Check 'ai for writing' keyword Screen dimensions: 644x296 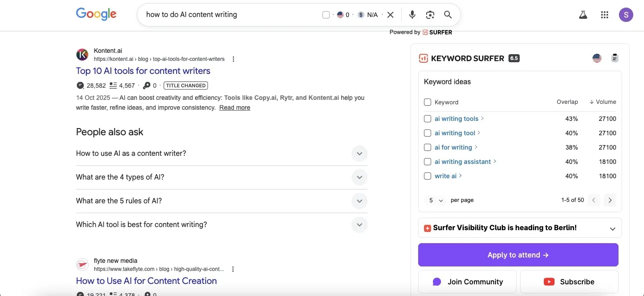(428, 147)
